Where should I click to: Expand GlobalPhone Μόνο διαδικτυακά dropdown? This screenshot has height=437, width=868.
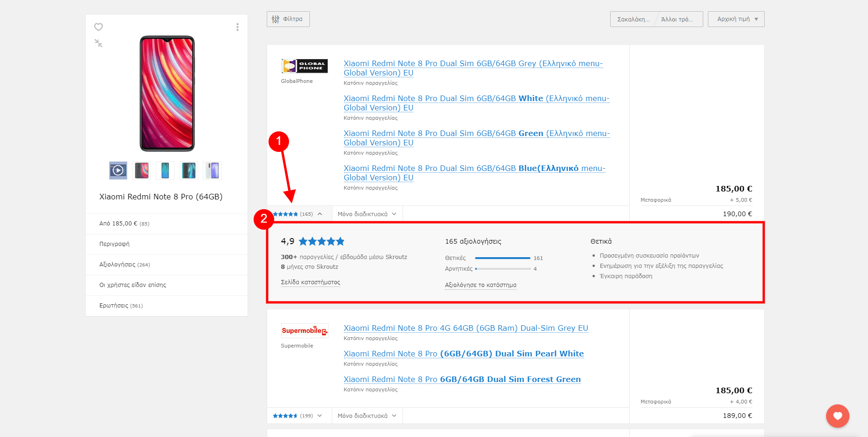367,214
